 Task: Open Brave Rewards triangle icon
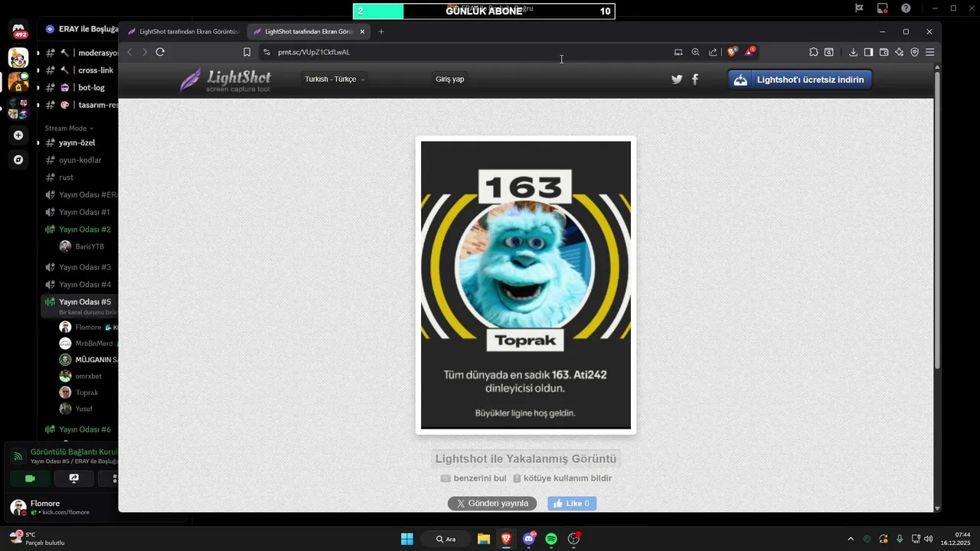tap(750, 52)
